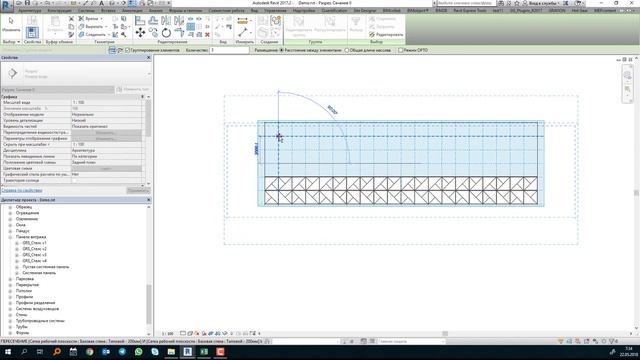Click the Measure Between Two References icon

242,32
